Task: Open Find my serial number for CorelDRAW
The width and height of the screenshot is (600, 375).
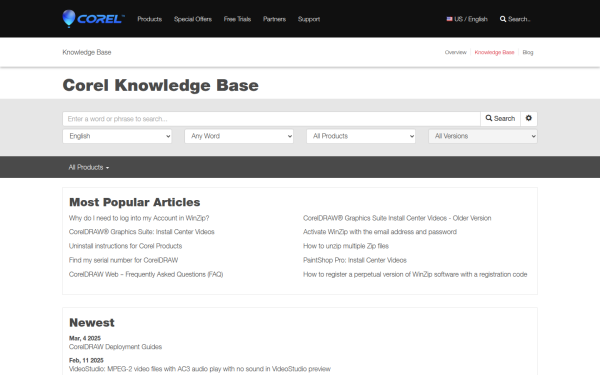Action: (x=123, y=260)
